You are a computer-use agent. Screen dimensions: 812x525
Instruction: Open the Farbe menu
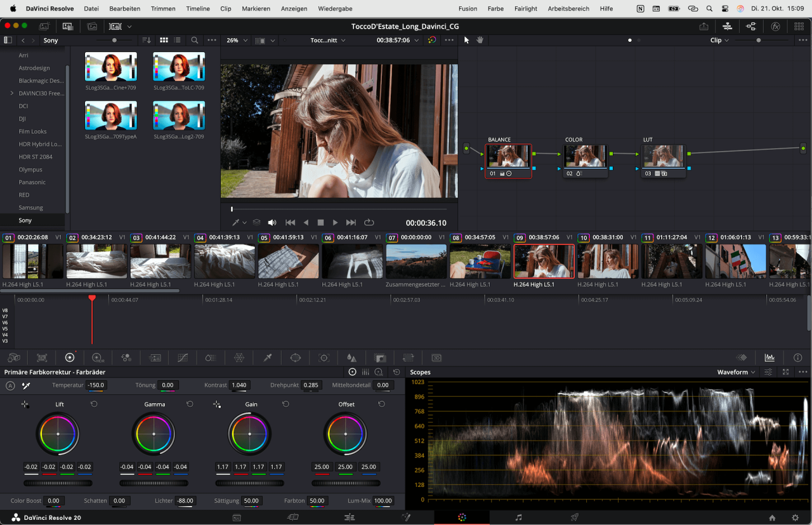click(x=495, y=9)
